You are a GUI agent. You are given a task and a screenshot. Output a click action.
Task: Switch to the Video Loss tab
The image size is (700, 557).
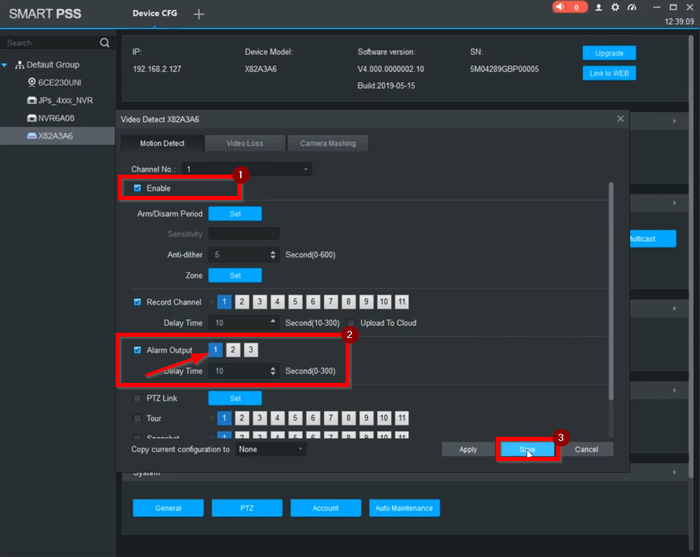coord(245,143)
